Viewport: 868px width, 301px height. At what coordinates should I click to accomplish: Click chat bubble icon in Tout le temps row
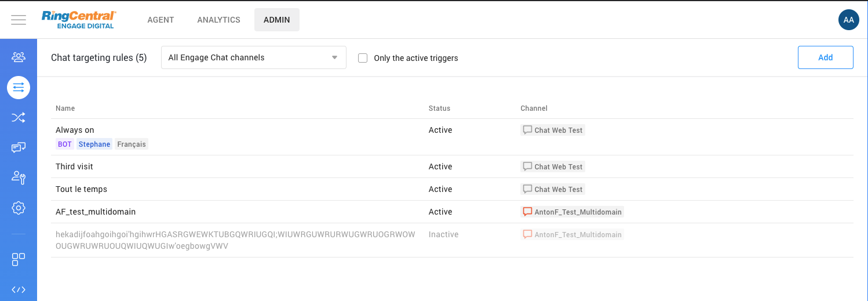coord(527,189)
